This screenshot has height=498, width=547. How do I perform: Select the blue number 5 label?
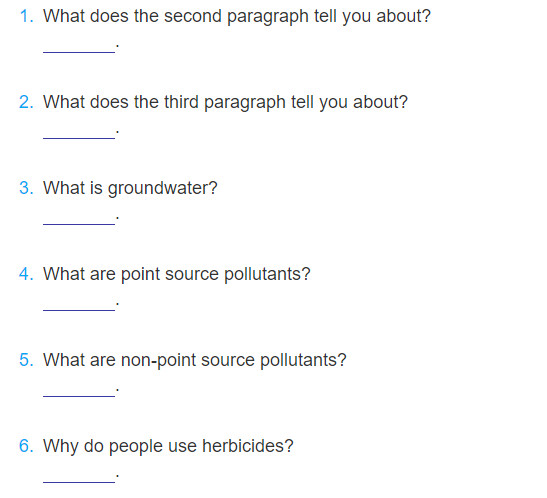coord(27,360)
